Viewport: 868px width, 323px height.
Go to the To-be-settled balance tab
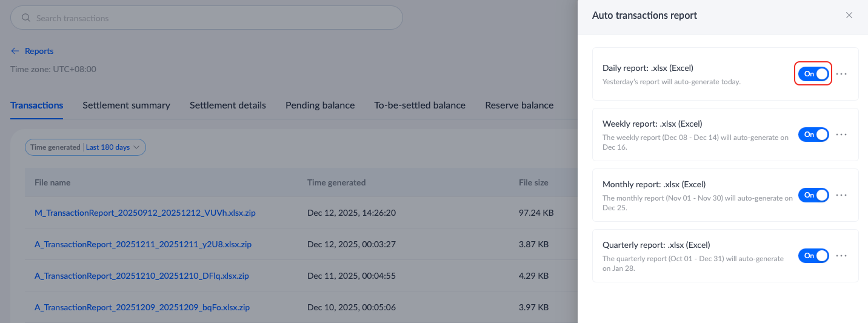[419, 105]
